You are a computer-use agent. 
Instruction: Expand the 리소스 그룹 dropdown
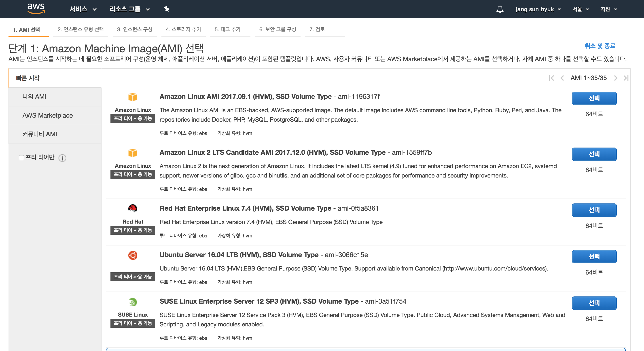129,9
